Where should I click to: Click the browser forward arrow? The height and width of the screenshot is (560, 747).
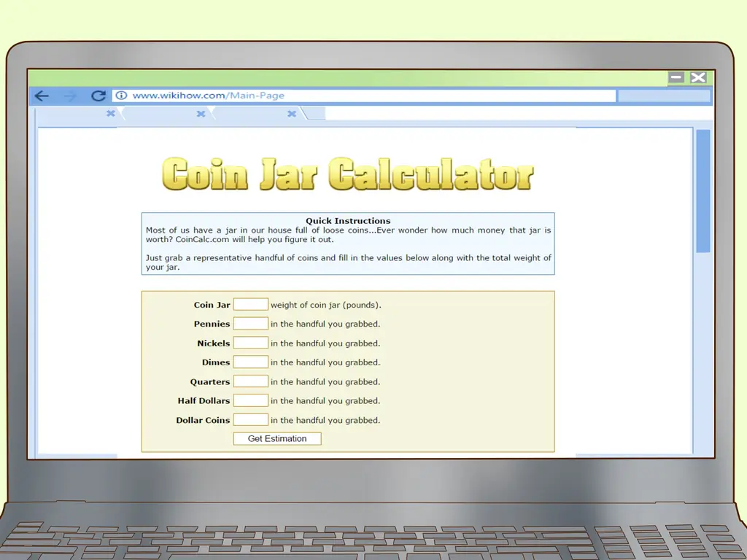(x=70, y=96)
